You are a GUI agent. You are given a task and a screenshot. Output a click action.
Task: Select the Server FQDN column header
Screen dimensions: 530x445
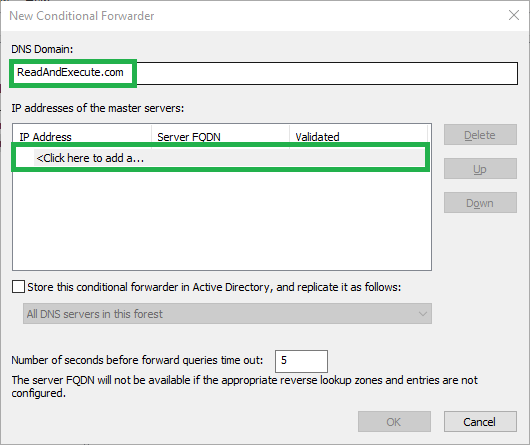tap(220, 137)
